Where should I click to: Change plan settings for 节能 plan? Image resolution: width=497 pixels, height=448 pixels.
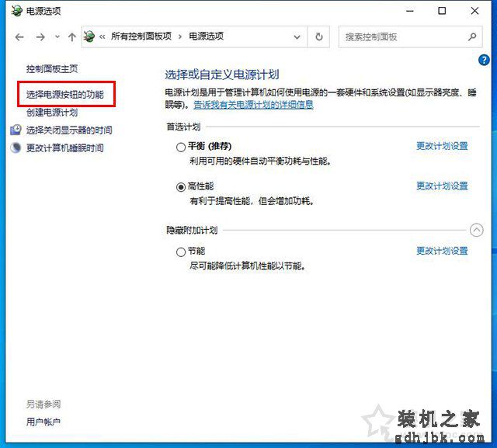(x=442, y=251)
